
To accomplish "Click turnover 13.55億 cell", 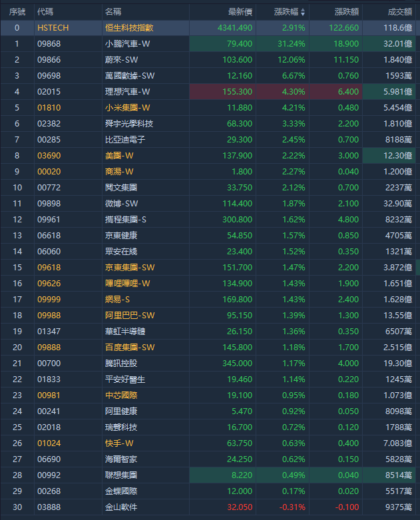I will pos(389,315).
